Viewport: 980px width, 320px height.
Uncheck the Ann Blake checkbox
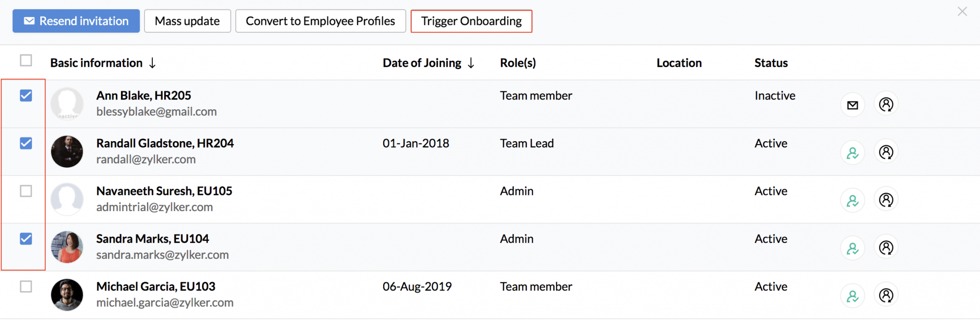26,96
